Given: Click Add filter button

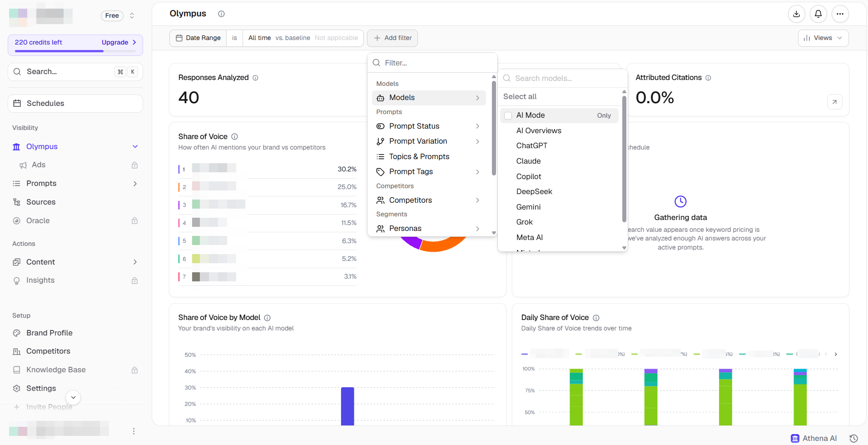Looking at the screenshot, I should click(392, 38).
